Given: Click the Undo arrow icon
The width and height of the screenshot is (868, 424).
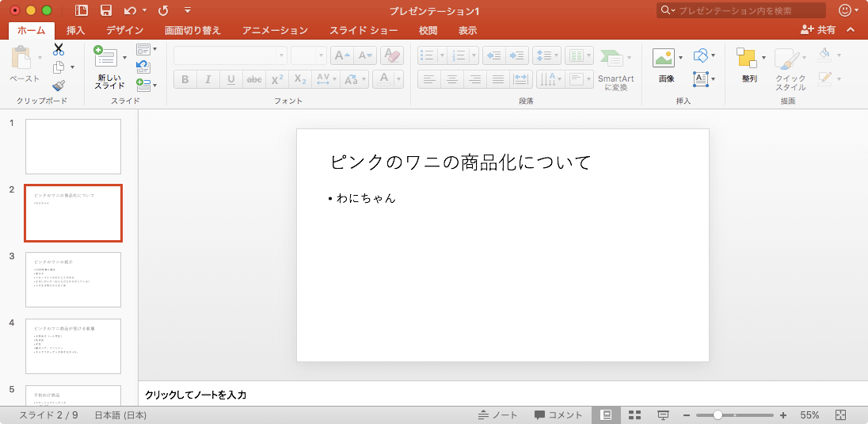Looking at the screenshot, I should point(130,11).
